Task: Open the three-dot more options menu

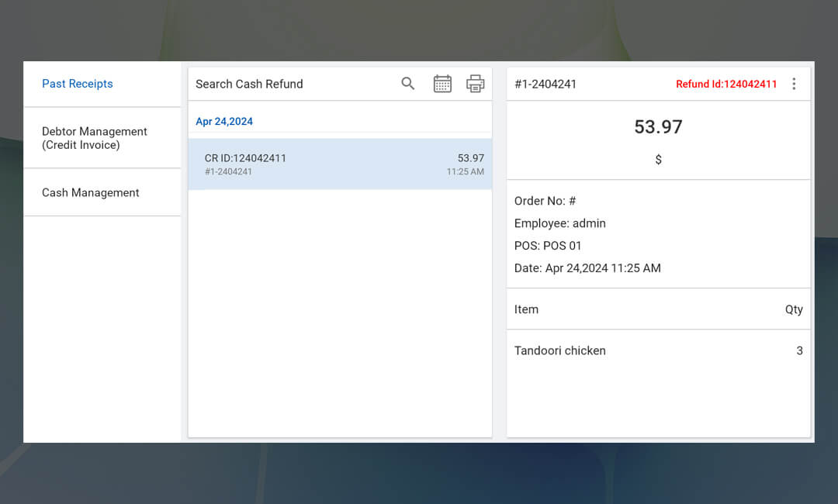Action: pyautogui.click(x=793, y=84)
